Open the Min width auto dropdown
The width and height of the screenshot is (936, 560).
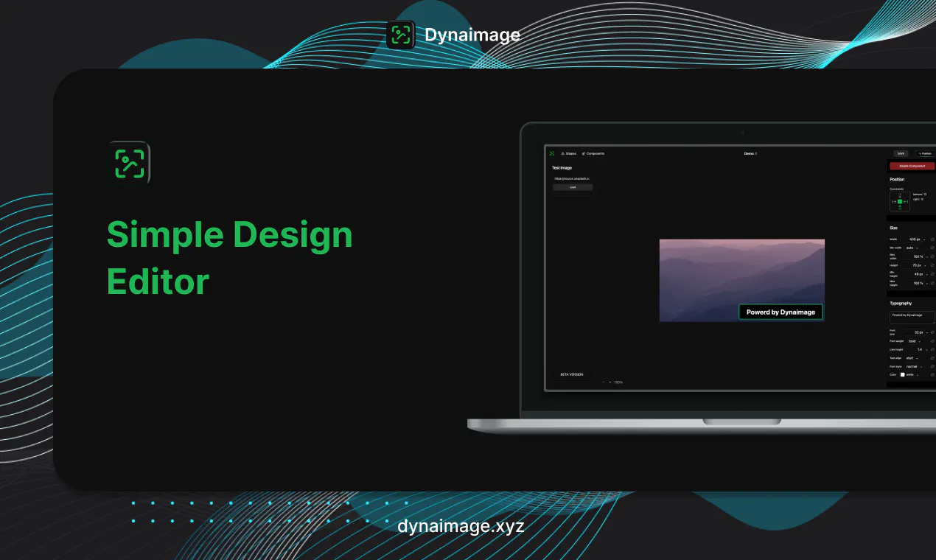pos(912,248)
